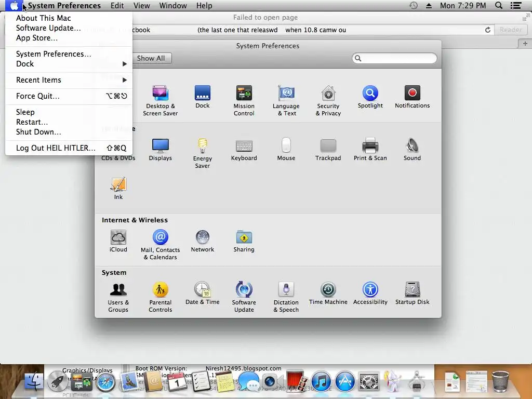Select Software Update… in Apple menu
532x399 pixels.
[x=69, y=28]
